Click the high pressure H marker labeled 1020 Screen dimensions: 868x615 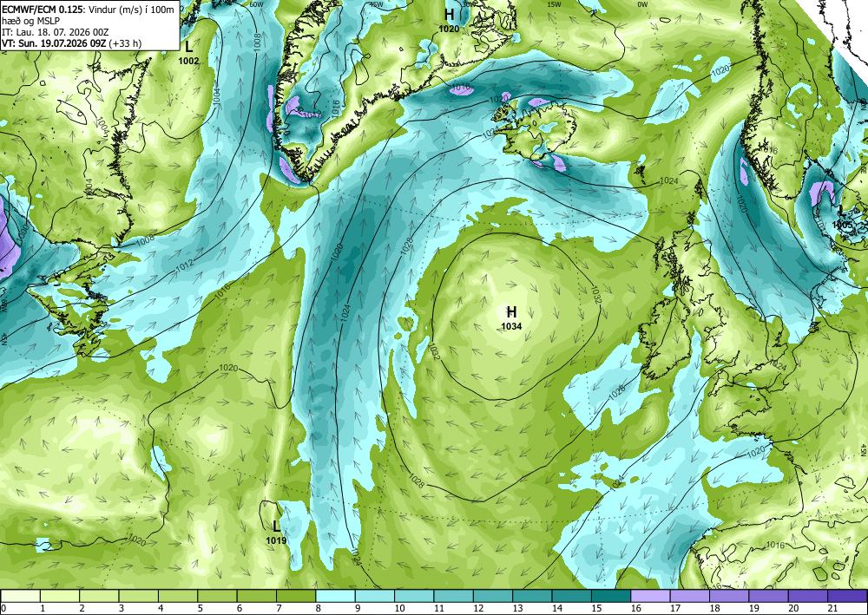pyautogui.click(x=449, y=15)
